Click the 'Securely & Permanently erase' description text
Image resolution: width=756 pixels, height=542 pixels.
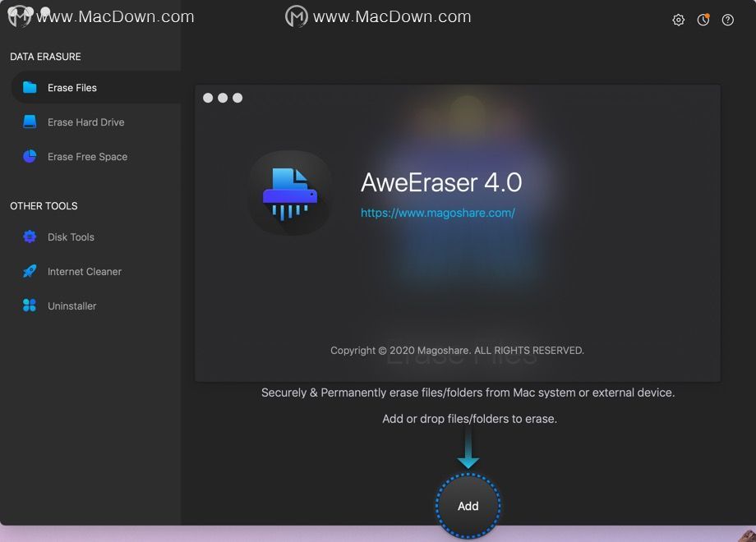[468, 393]
